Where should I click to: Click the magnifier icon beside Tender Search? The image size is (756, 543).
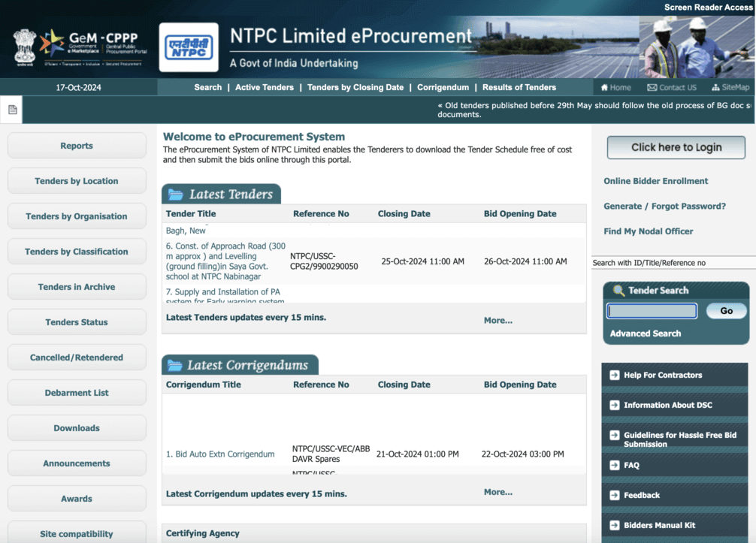(x=618, y=290)
